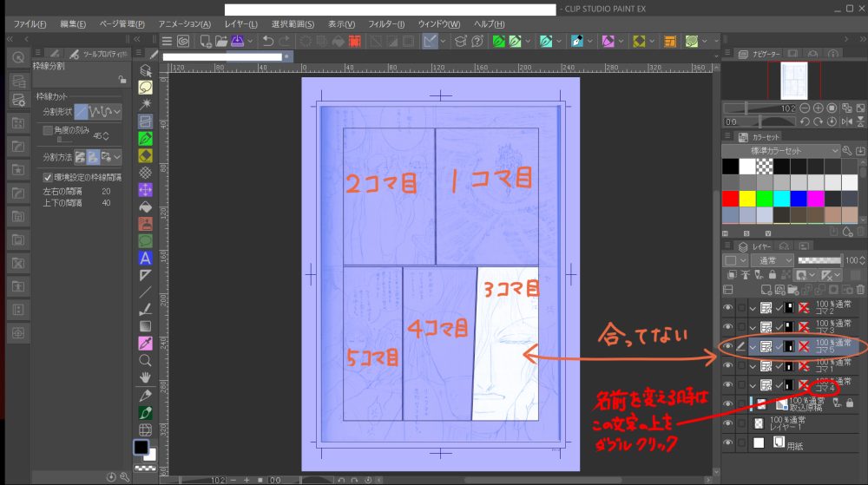The image size is (868, 485).
Task: Select the yellow color swatch
Action: click(x=747, y=199)
